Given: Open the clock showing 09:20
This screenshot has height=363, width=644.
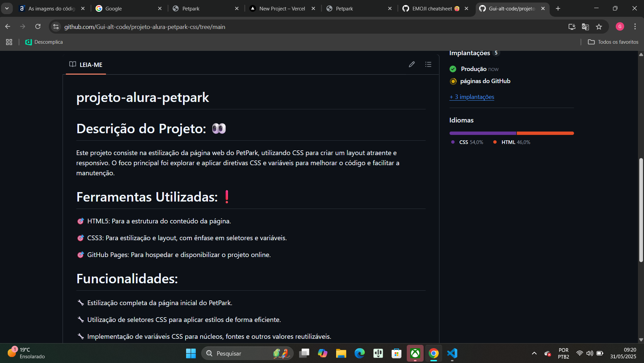Looking at the screenshot, I should point(623,353).
